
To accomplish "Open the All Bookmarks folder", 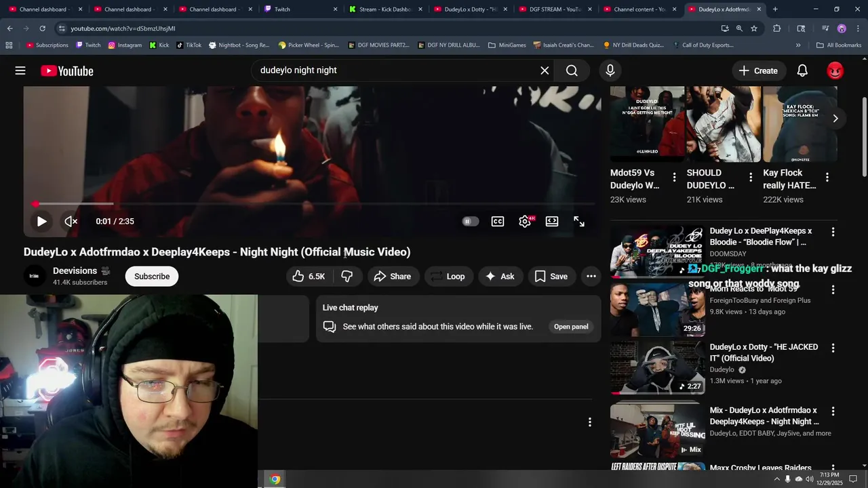I will pos(839,45).
